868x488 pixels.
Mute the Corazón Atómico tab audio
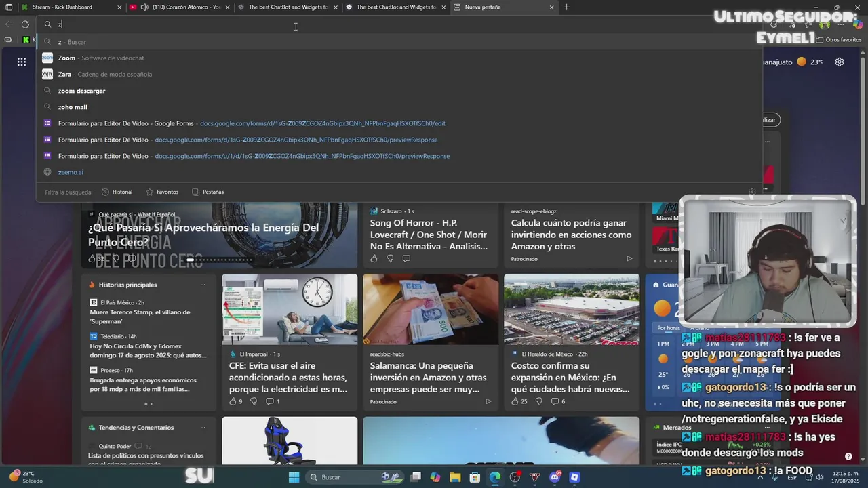pos(144,7)
